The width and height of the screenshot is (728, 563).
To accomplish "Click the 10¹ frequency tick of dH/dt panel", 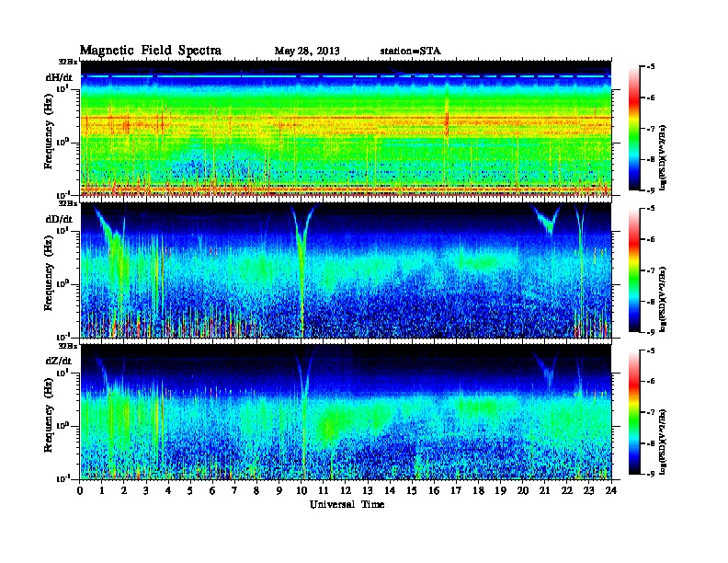I will coord(63,88).
